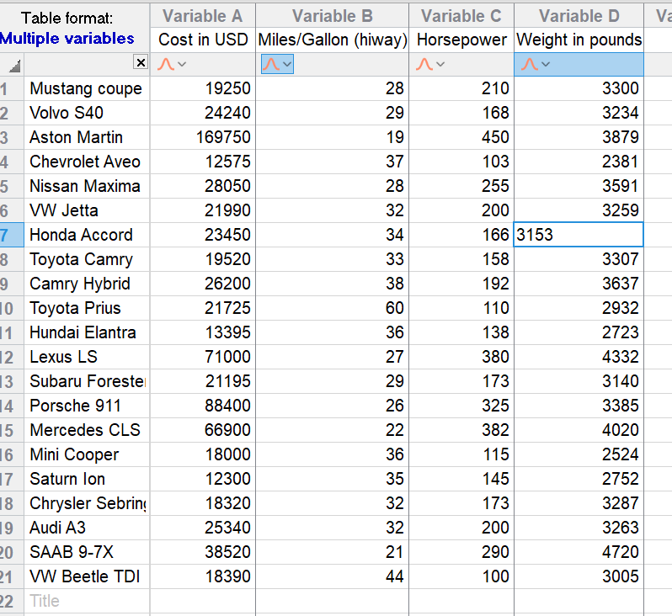This screenshot has height=616, width=672.
Task: Select the Variable D column header
Action: pos(579,15)
